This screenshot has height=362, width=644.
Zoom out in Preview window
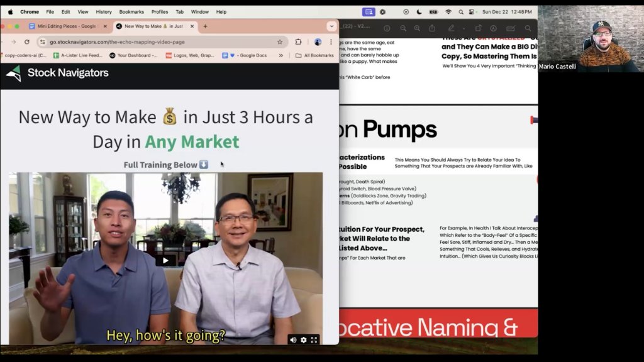(403, 28)
